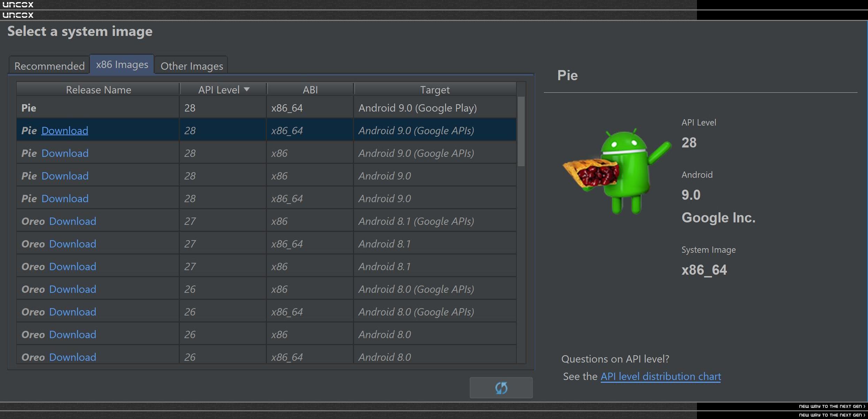868x419 pixels.
Task: Switch to the Recommended tab
Action: point(49,66)
